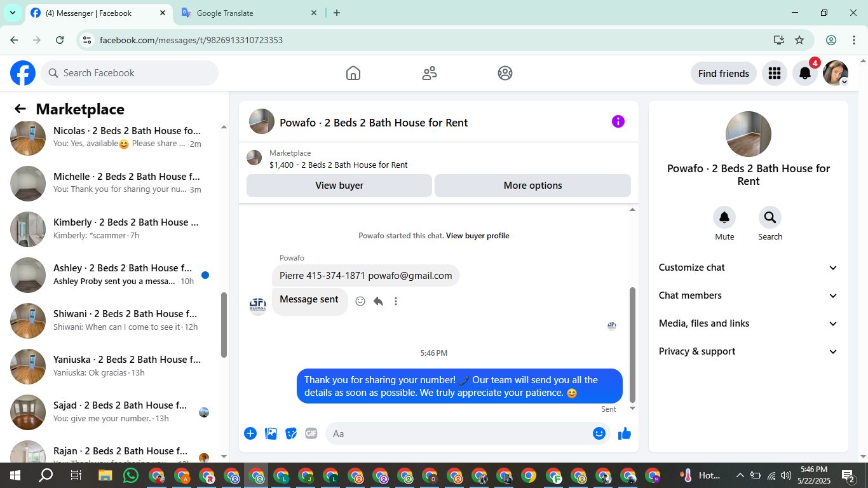The image size is (868, 488).
Task: Open File Explorer from the taskbar
Action: pos(105,475)
